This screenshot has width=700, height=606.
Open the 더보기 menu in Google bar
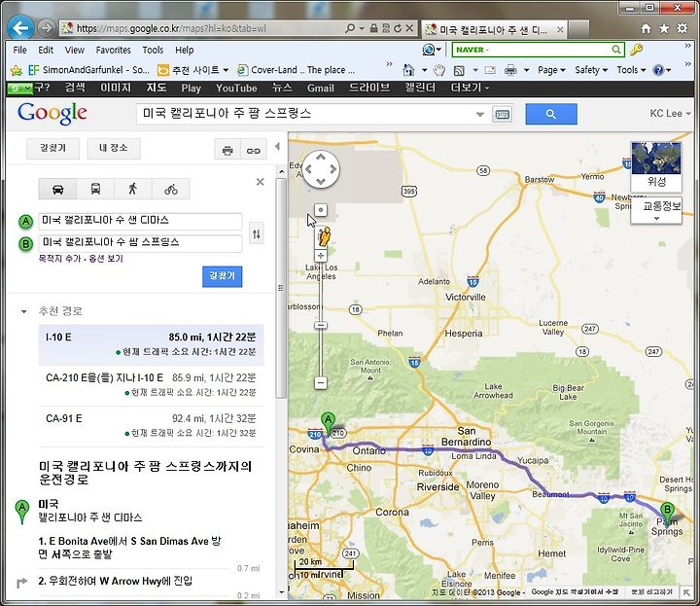pos(470,88)
